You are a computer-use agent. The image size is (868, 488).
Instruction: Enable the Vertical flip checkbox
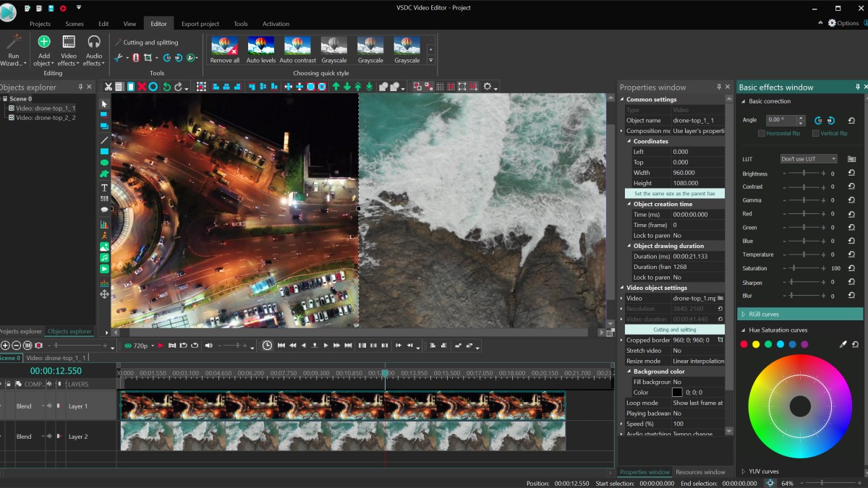(816, 134)
